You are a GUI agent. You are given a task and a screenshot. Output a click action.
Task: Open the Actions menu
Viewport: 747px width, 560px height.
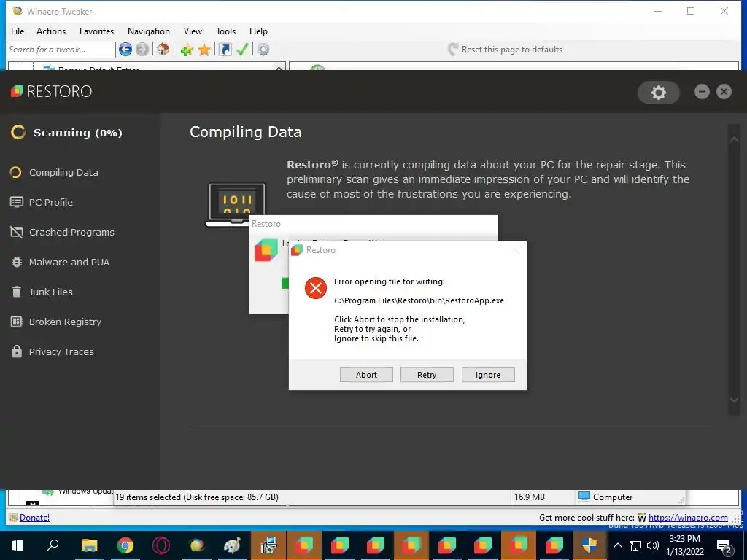[51, 31]
